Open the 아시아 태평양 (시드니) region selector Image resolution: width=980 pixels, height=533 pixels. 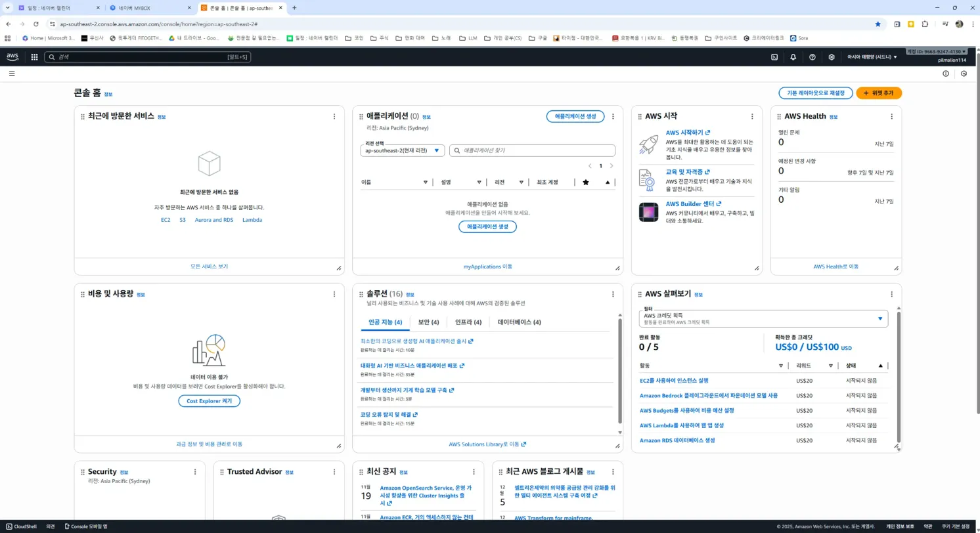click(872, 57)
